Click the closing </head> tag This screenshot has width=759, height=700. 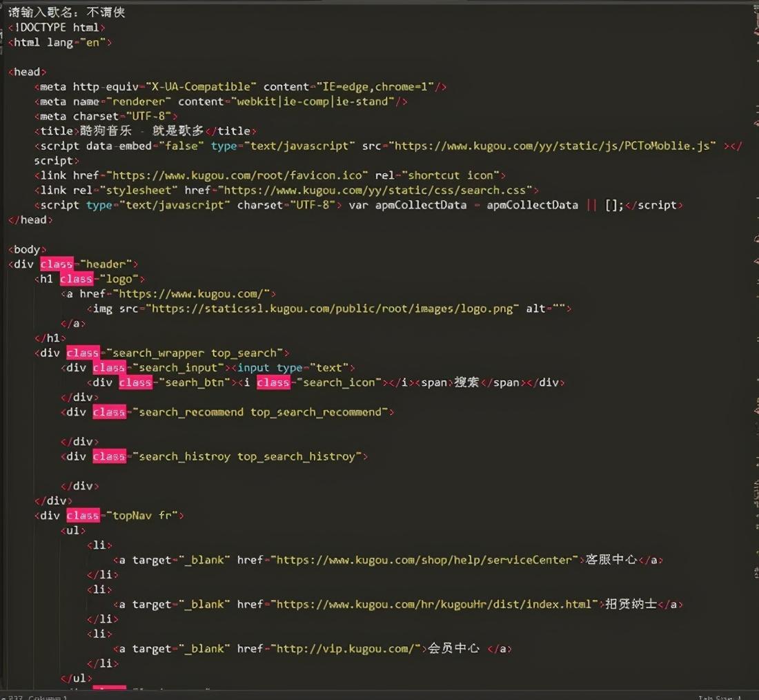coord(30,220)
